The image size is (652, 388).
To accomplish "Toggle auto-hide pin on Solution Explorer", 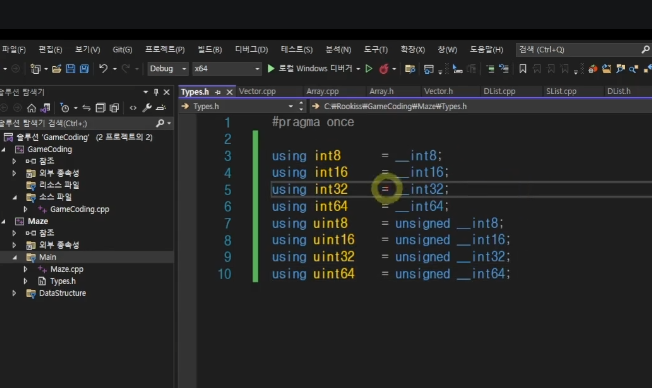I will tap(156, 92).
